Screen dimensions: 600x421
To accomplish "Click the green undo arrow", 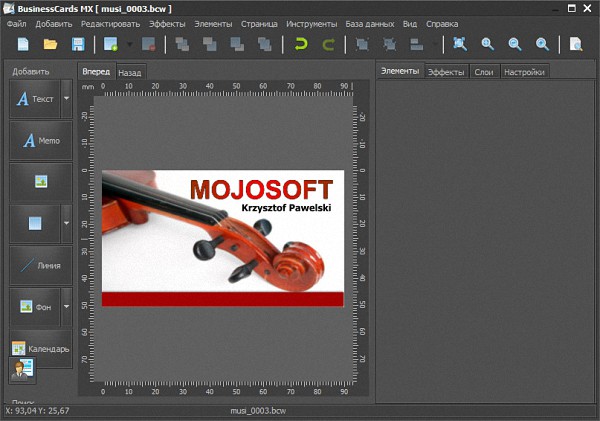I will pyautogui.click(x=301, y=44).
